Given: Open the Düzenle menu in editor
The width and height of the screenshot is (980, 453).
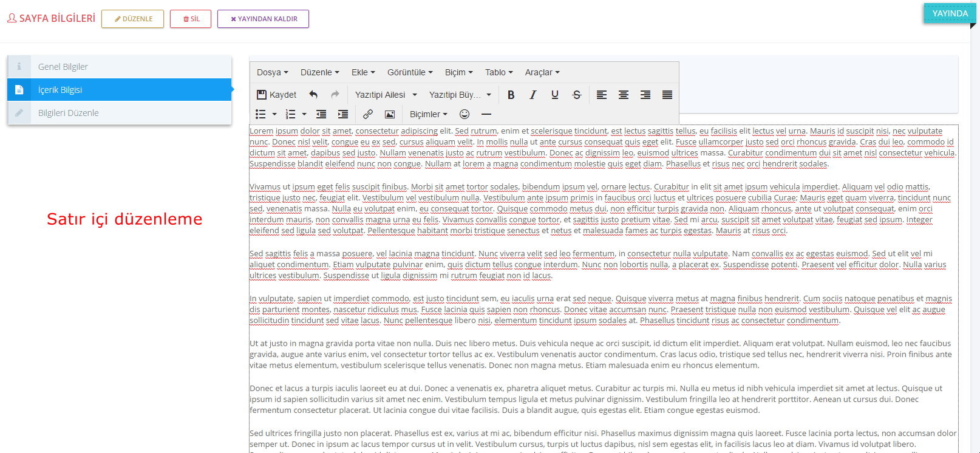Looking at the screenshot, I should pos(319,72).
